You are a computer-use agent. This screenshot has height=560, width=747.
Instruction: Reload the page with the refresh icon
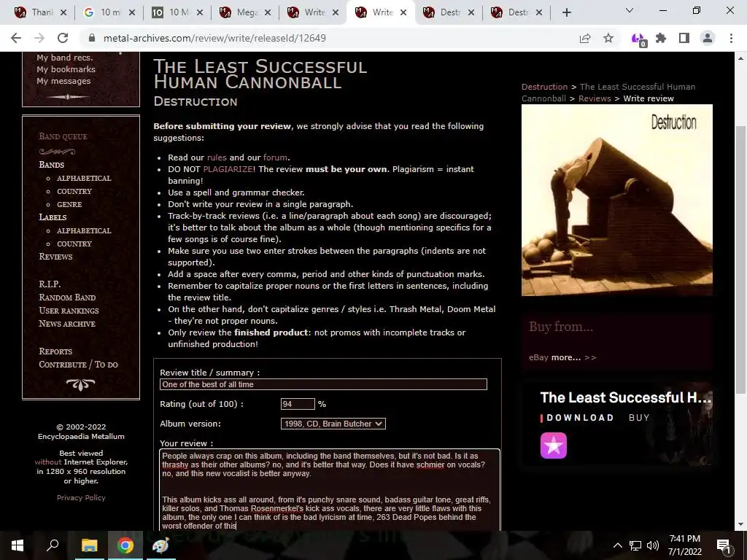[x=63, y=38]
